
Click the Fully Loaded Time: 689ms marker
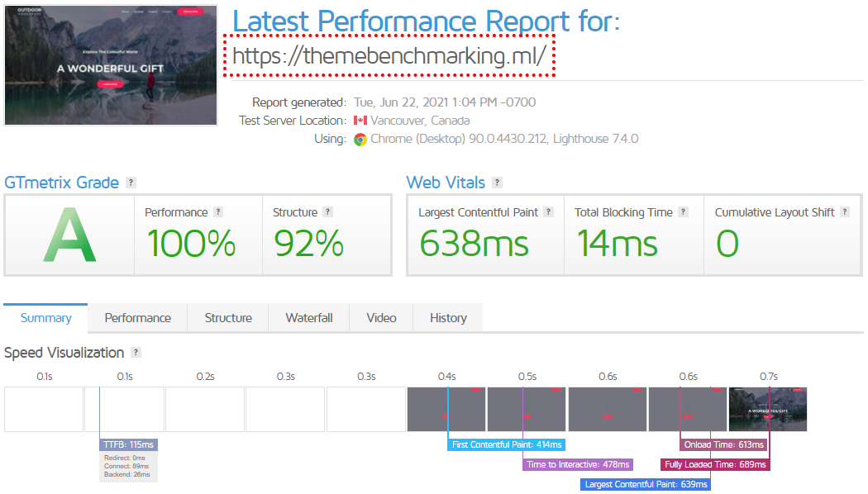pyautogui.click(x=715, y=465)
